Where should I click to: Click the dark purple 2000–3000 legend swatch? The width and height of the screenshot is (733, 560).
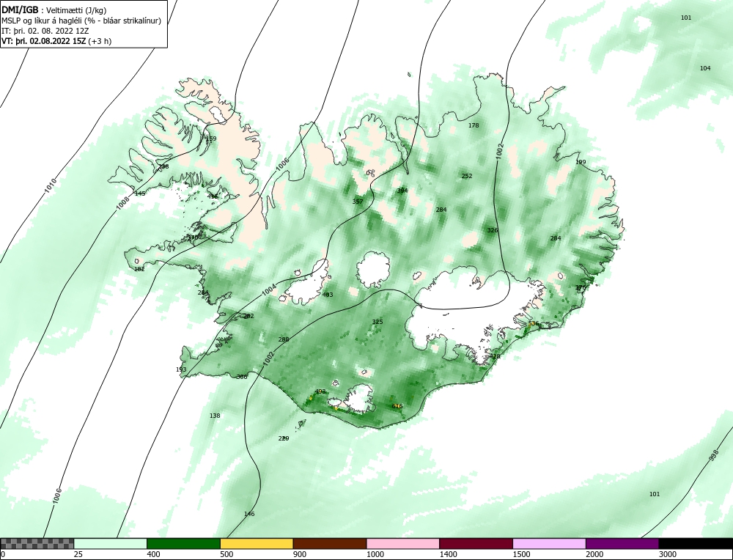(622, 543)
